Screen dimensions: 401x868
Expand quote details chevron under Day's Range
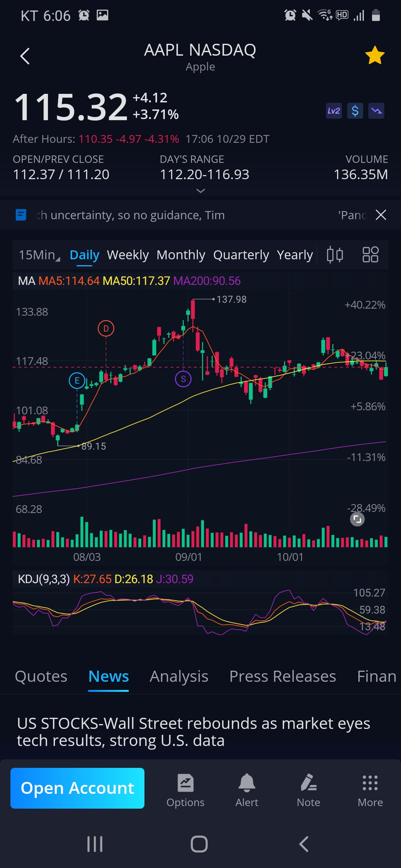coord(200,191)
